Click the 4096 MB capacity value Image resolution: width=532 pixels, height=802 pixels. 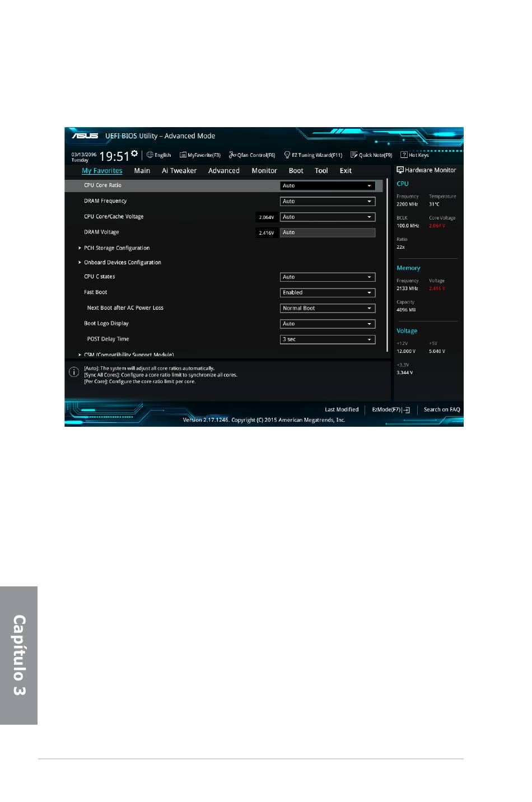pyautogui.click(x=406, y=310)
